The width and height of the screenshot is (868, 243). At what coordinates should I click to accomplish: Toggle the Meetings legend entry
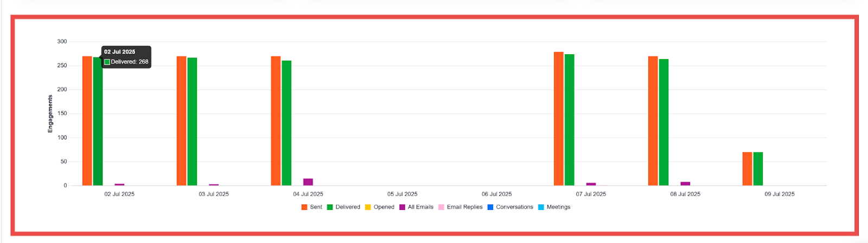[554, 207]
